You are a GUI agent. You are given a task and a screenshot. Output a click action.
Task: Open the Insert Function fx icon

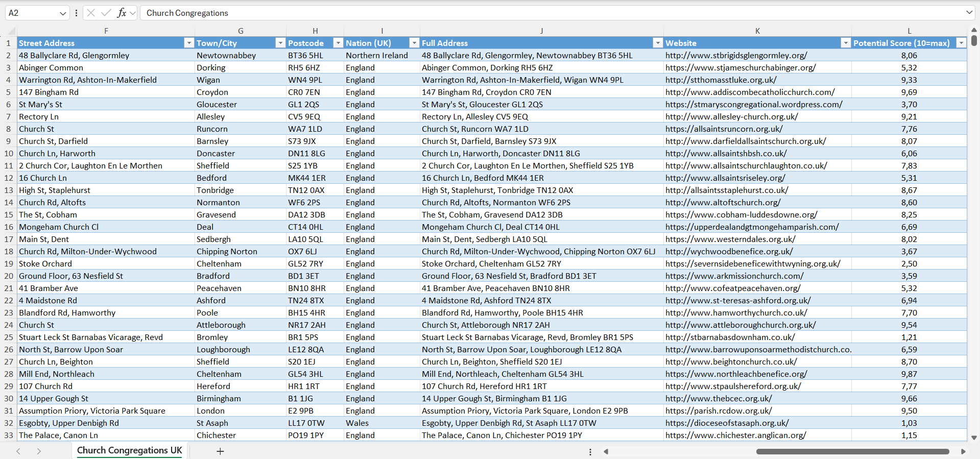[x=122, y=13]
